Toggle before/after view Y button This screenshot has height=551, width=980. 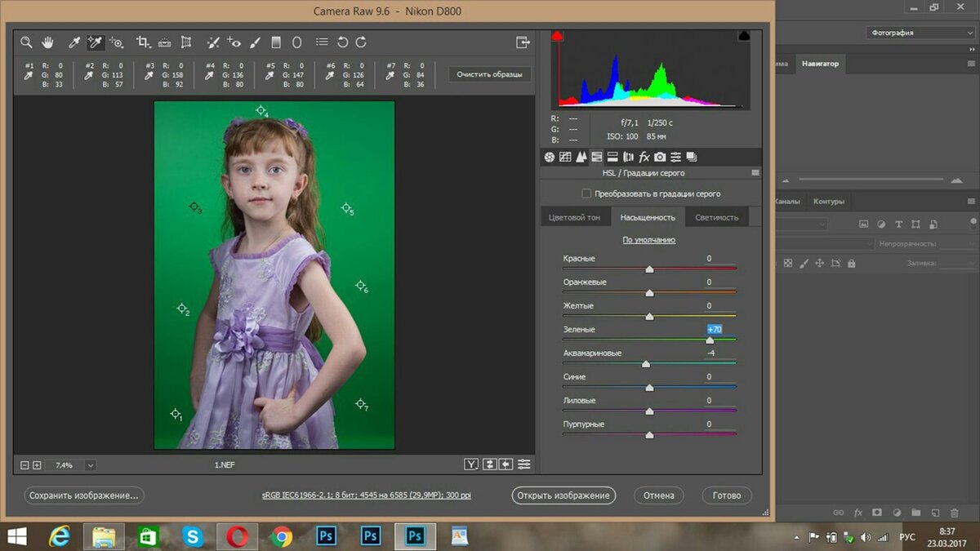pos(471,464)
